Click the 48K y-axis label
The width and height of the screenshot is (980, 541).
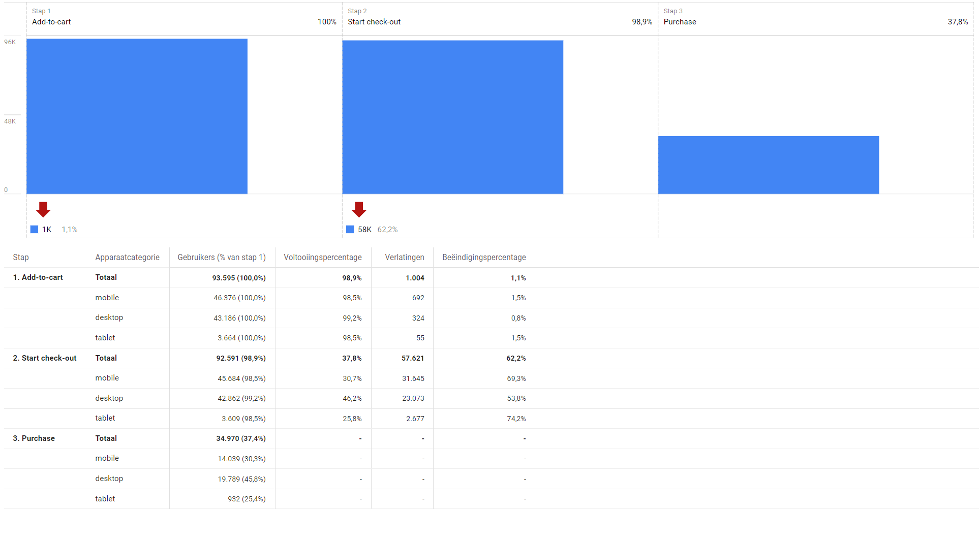pyautogui.click(x=10, y=121)
